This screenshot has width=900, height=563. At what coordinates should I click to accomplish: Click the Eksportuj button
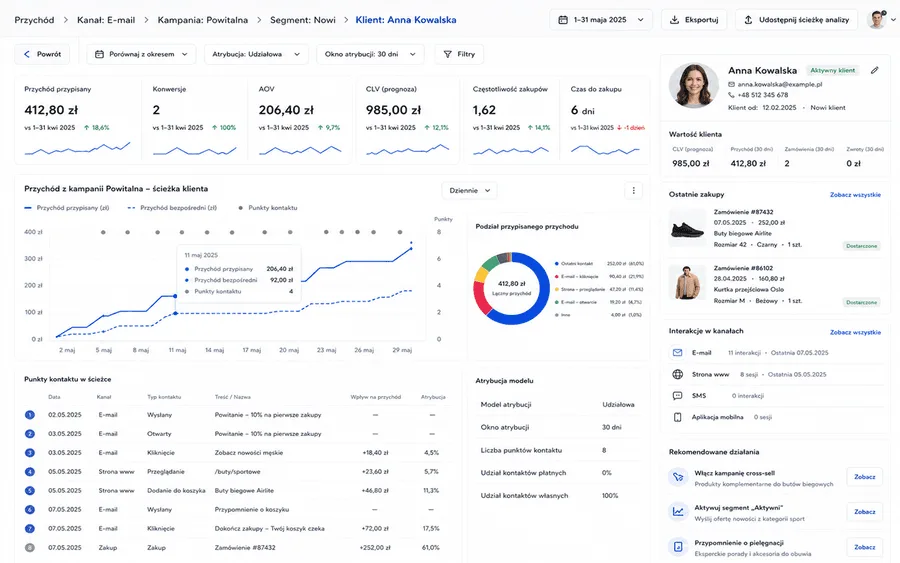pyautogui.click(x=693, y=20)
